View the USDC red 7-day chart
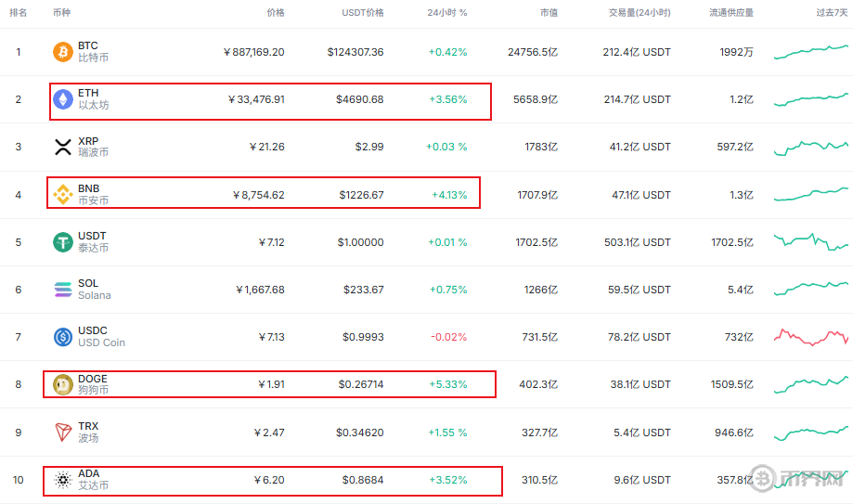Image resolution: width=853 pixels, height=504 pixels. point(812,336)
